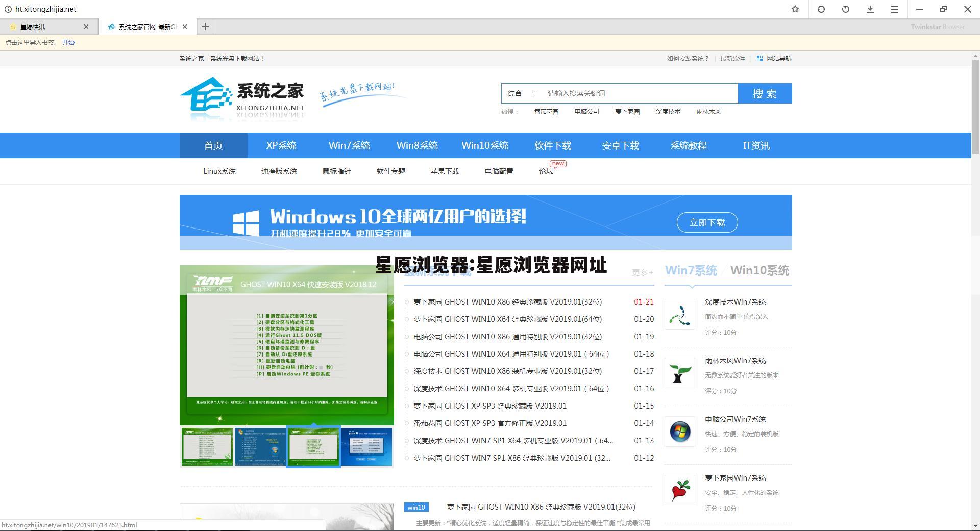
Task: Open a new tab with the plus button
Action: pos(205,27)
